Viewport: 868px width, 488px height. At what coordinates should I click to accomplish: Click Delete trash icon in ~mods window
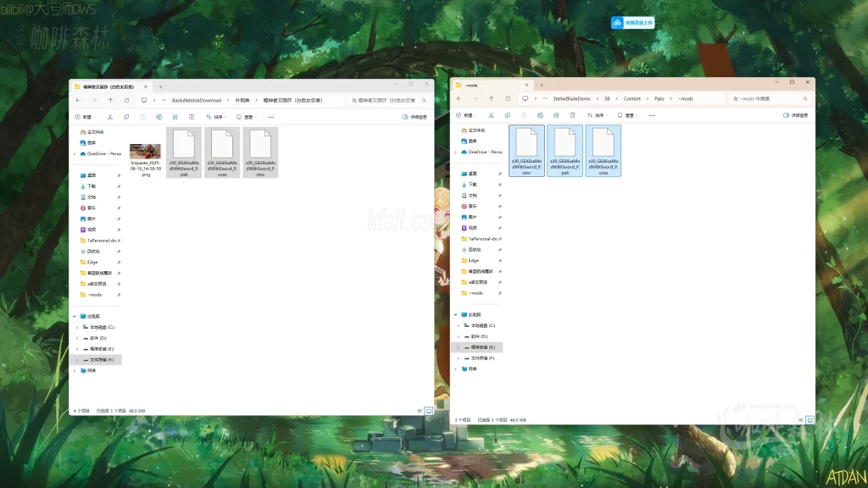[572, 115]
